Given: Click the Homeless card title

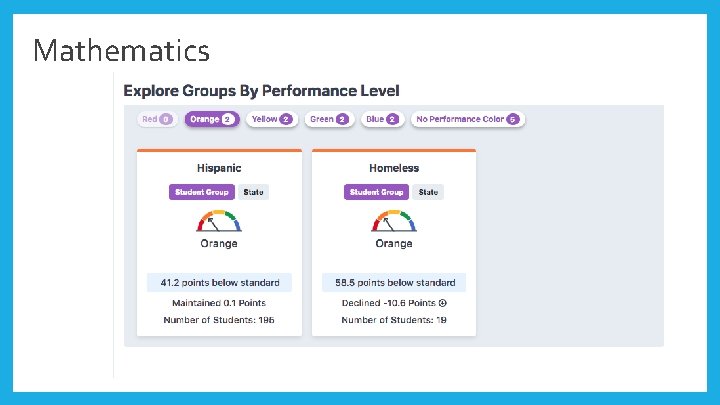Looking at the screenshot, I should click(394, 168).
